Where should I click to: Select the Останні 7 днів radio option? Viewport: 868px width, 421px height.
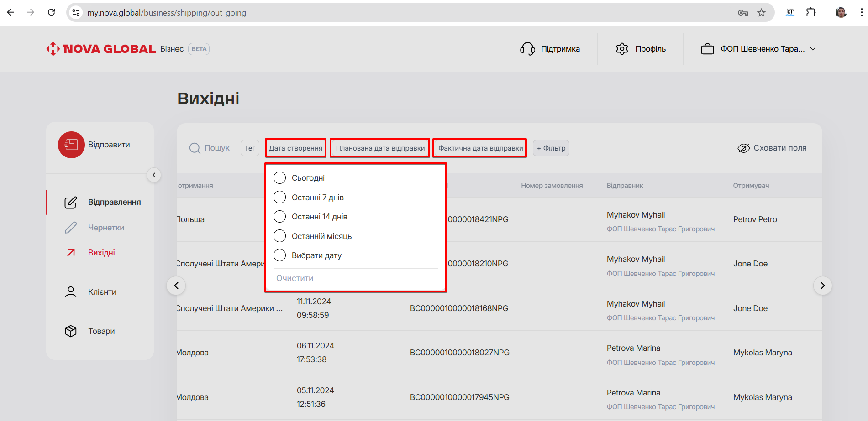pos(279,198)
